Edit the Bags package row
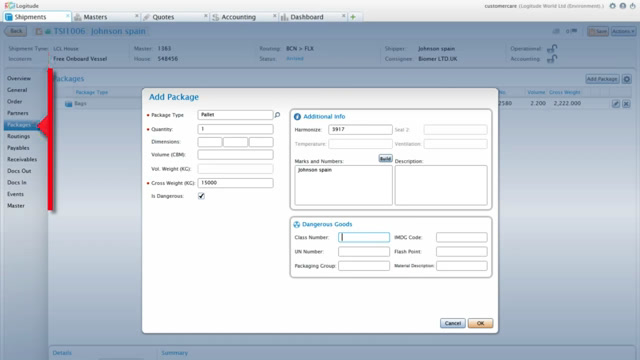640x360 pixels. 616,104
